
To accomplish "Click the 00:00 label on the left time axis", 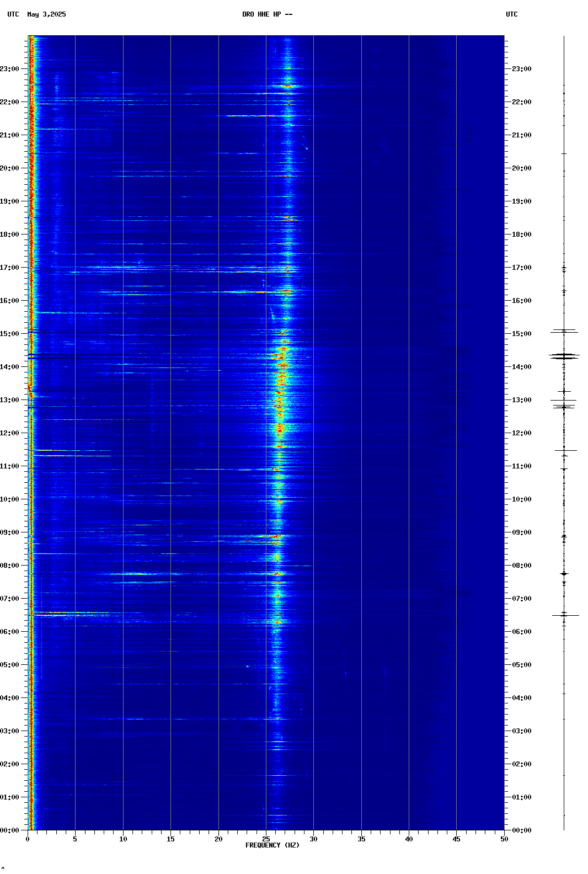I will 9,830.
